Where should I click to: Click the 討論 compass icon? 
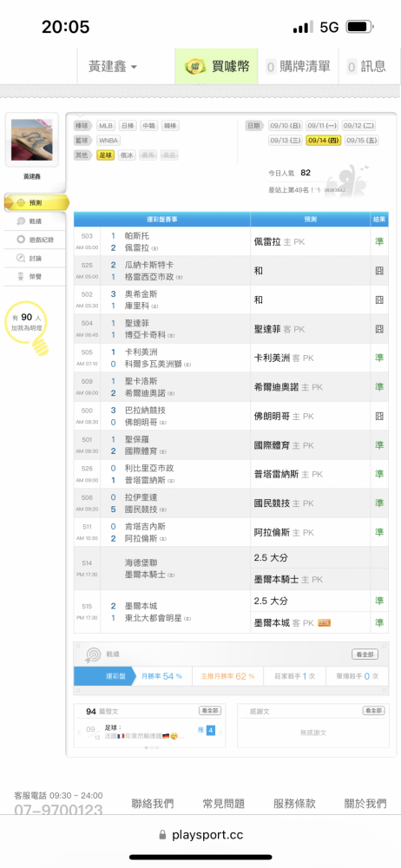coord(21,258)
